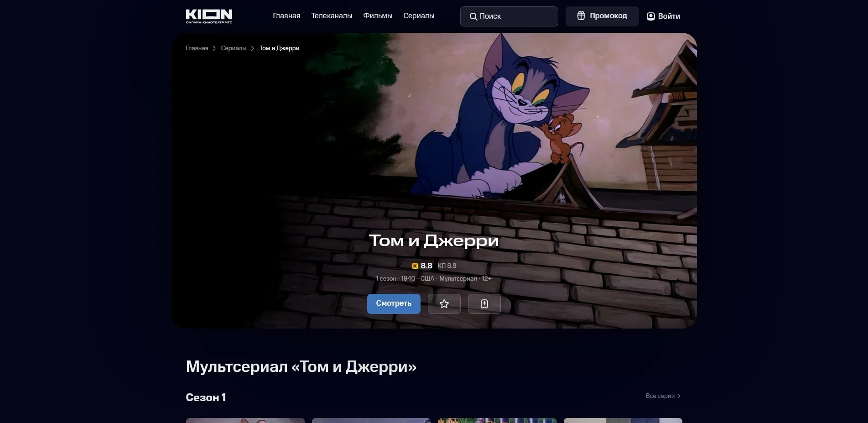Click inside the Поиск search field

509,16
